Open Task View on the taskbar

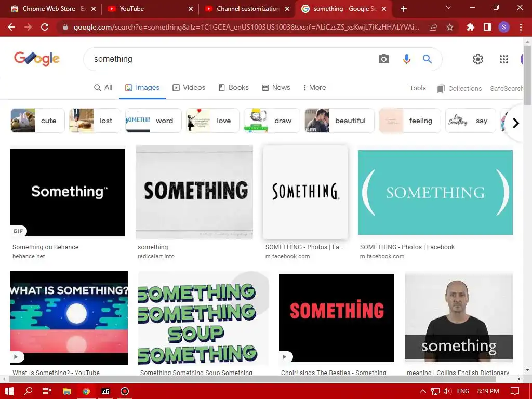click(46, 391)
